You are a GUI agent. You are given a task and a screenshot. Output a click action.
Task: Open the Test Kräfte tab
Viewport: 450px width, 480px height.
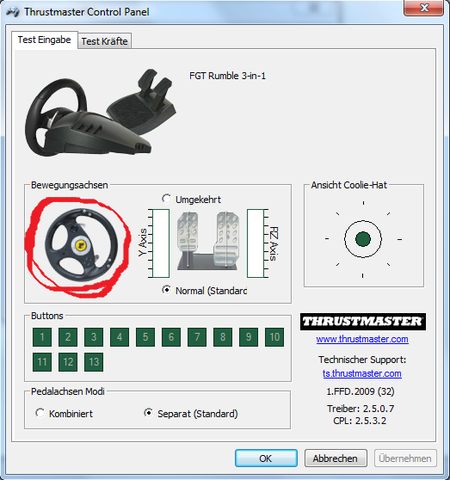(105, 41)
